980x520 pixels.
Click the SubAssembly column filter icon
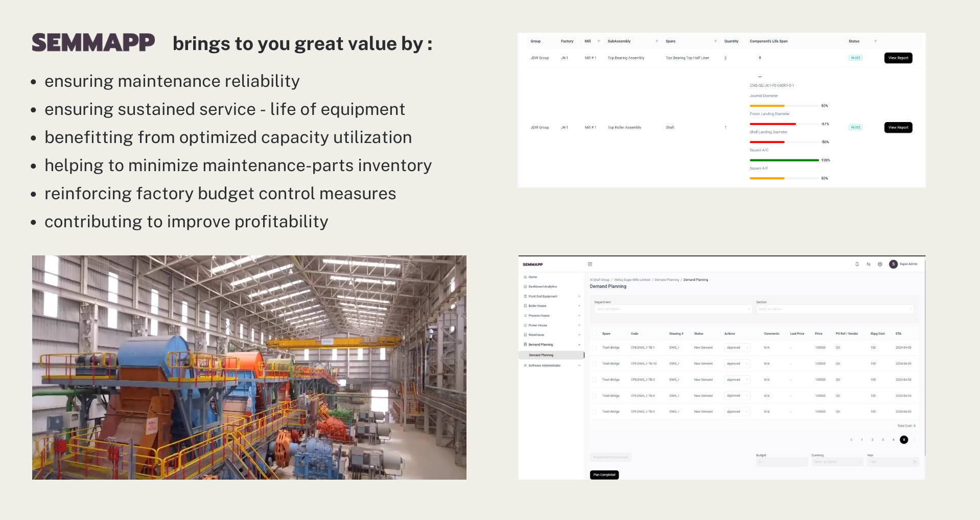pyautogui.click(x=657, y=41)
